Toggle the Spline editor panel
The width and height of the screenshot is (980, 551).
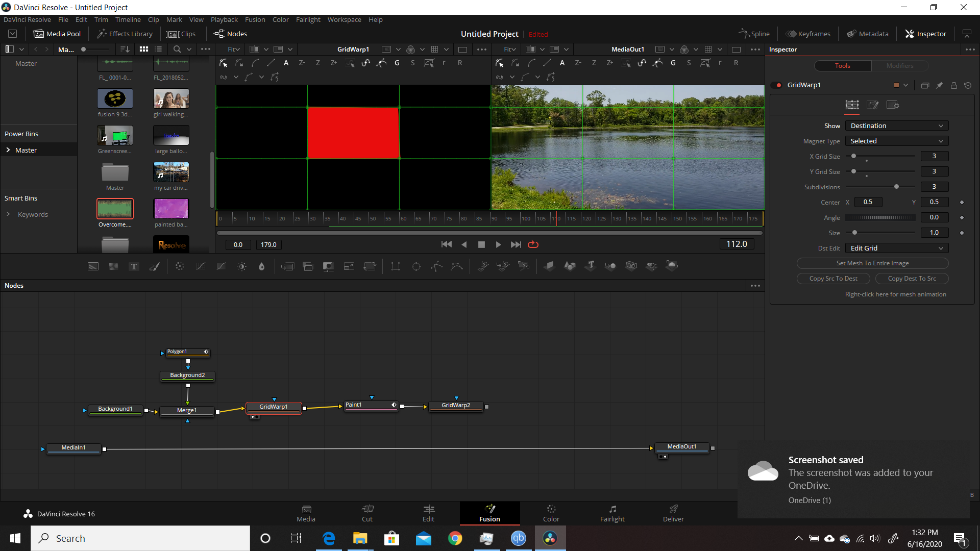click(x=754, y=34)
